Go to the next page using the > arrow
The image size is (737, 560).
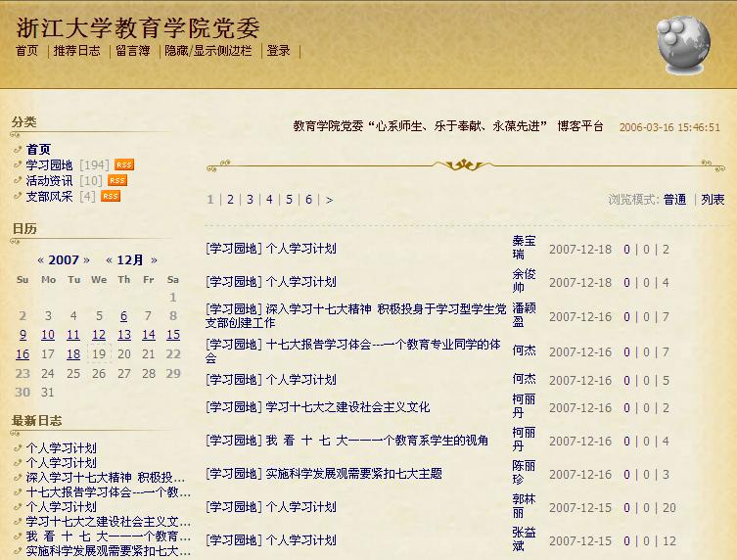point(329,200)
